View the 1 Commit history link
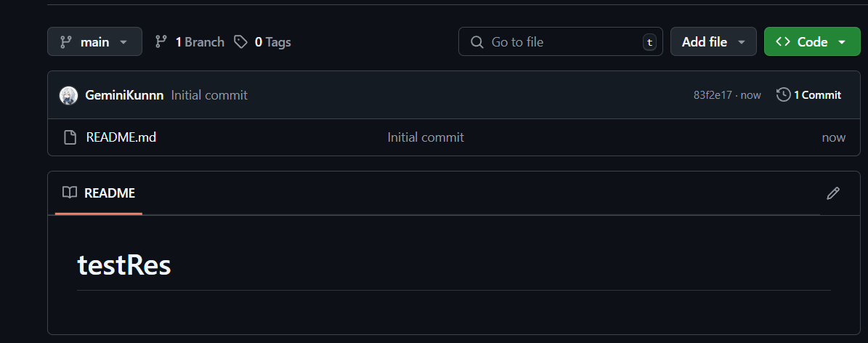868x343 pixels. point(817,95)
